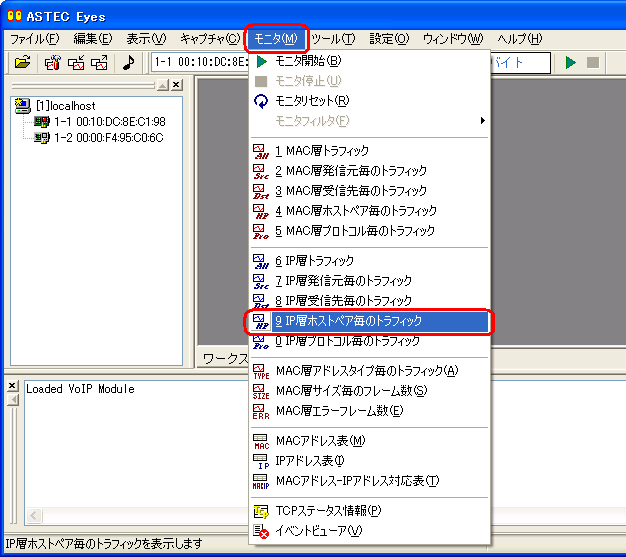Viewport: 626px width, 557px height.
Task: Open the 設定(O) menu
Action: 389,39
